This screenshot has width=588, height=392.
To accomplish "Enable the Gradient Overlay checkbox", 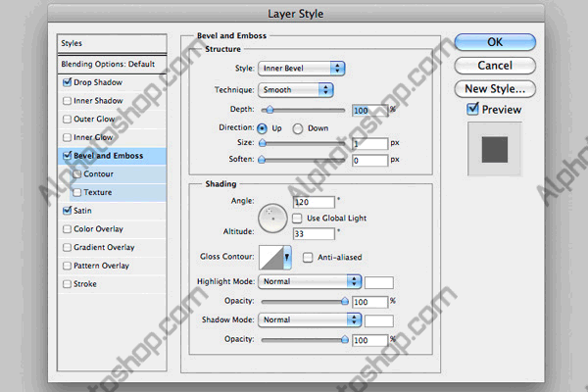I will tap(67, 247).
